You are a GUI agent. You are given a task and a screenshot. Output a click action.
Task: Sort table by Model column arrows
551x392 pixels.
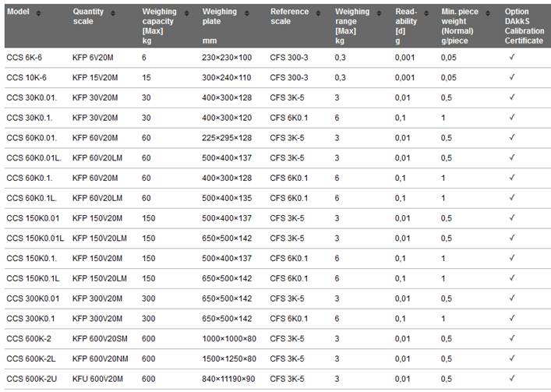38,13
